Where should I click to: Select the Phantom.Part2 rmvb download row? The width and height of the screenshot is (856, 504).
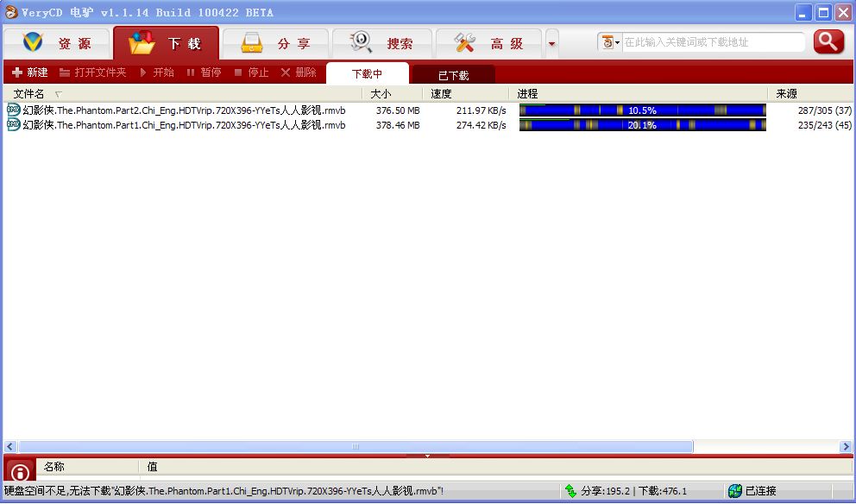click(x=429, y=110)
